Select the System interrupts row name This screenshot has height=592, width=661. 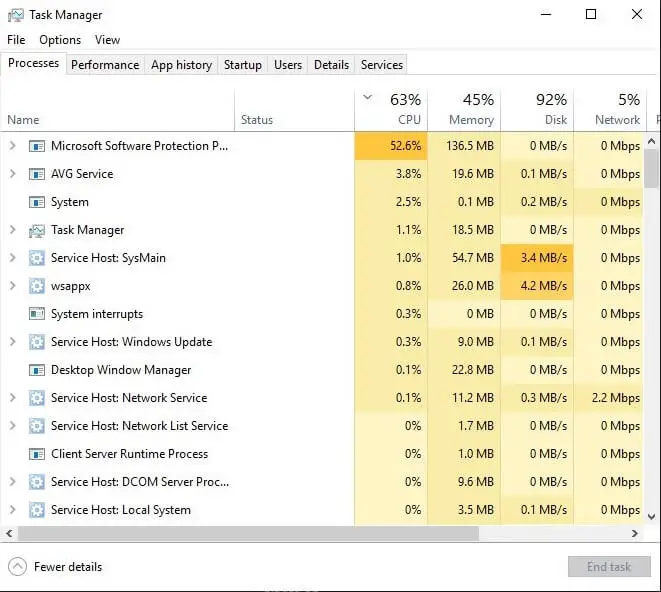(97, 314)
